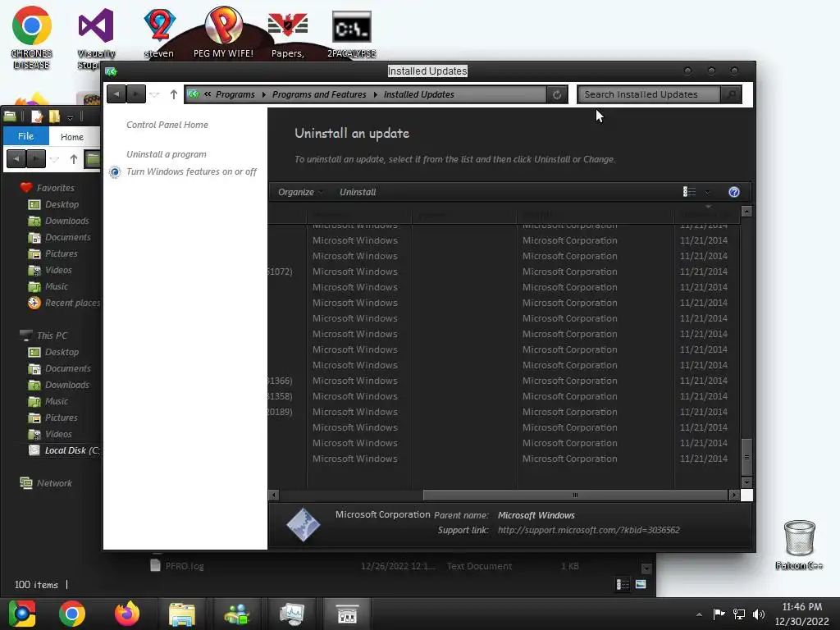The height and width of the screenshot is (630, 840).
Task: Click Uninstall in the toolbar
Action: (x=358, y=192)
